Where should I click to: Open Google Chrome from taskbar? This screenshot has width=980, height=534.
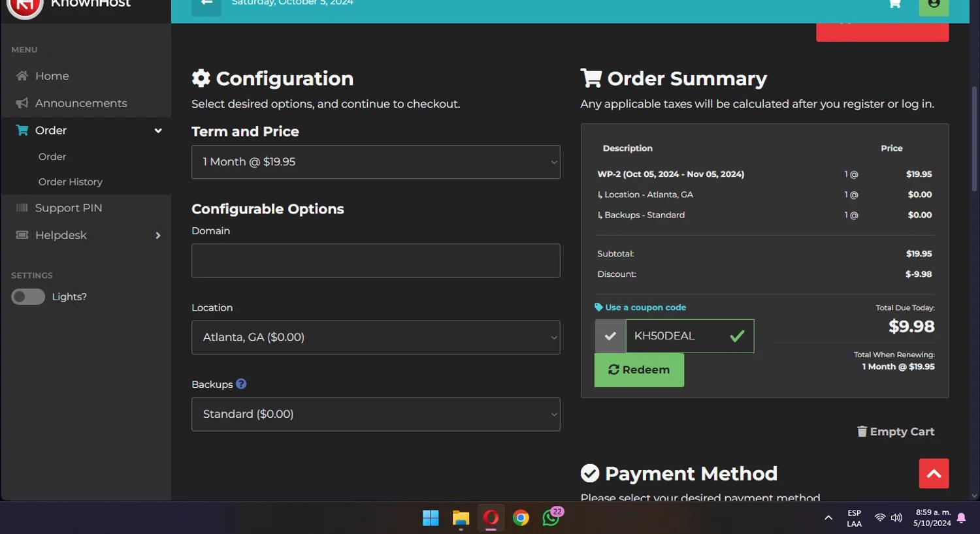(521, 518)
